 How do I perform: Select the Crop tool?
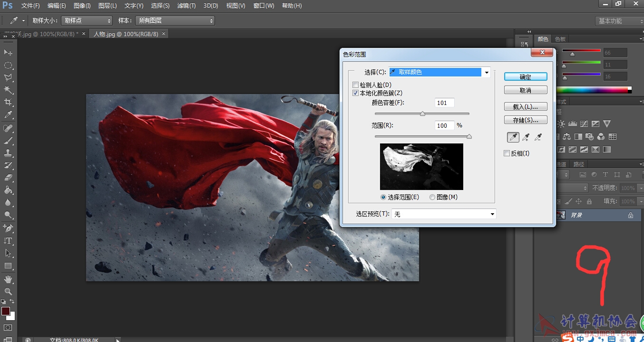[8, 102]
